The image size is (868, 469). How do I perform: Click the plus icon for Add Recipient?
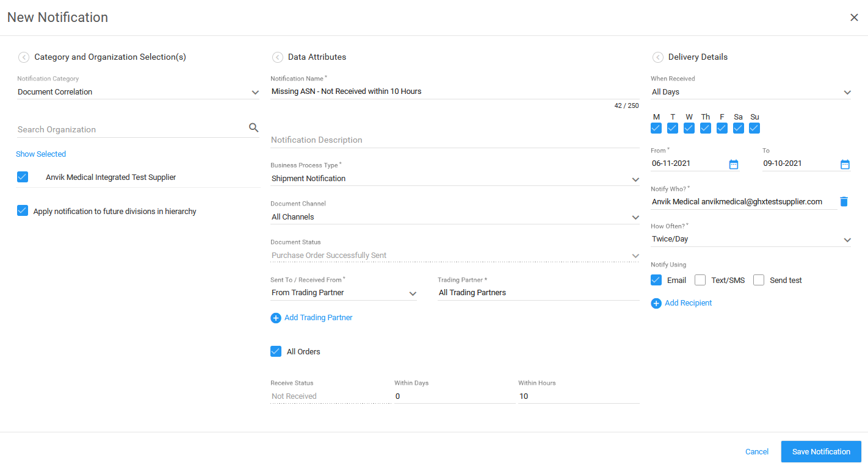(x=656, y=303)
